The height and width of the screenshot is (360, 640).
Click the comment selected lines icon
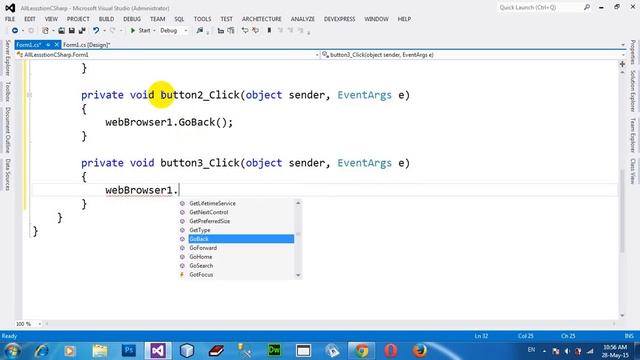(x=245, y=31)
